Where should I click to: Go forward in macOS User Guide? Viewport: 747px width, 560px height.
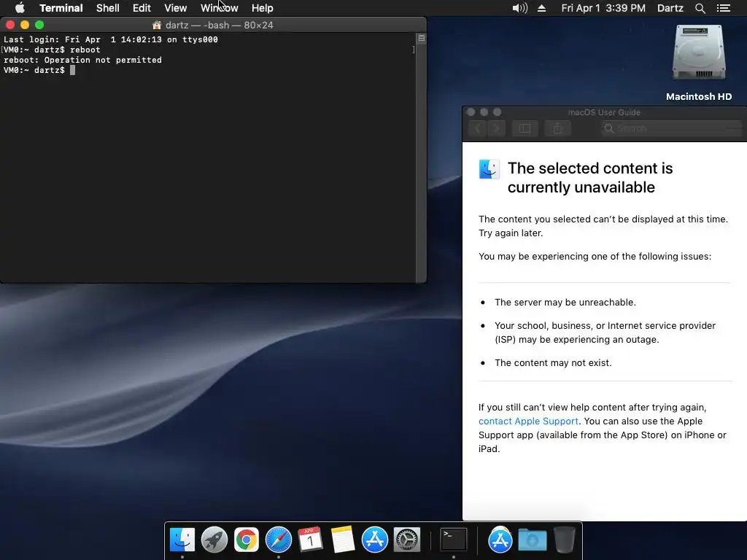[x=496, y=128]
